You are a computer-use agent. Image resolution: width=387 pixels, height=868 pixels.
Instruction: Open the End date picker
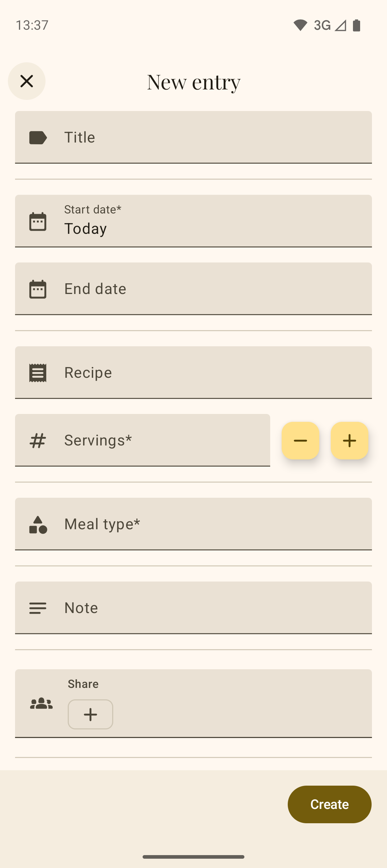tap(215, 289)
